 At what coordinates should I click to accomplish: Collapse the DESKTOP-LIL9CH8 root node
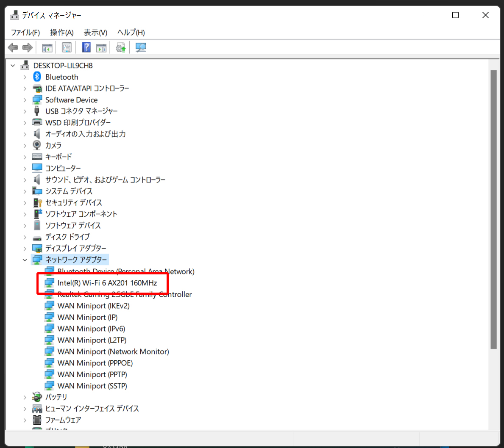tap(13, 66)
